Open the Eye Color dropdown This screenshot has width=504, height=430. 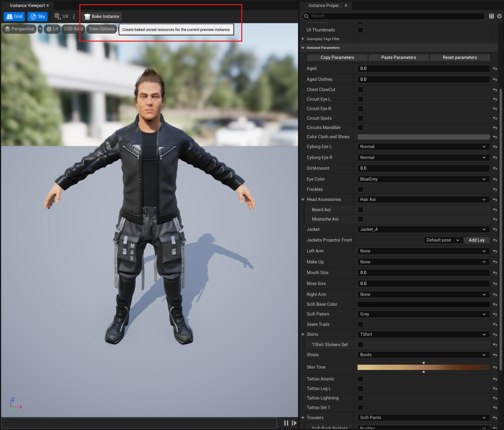coord(423,179)
